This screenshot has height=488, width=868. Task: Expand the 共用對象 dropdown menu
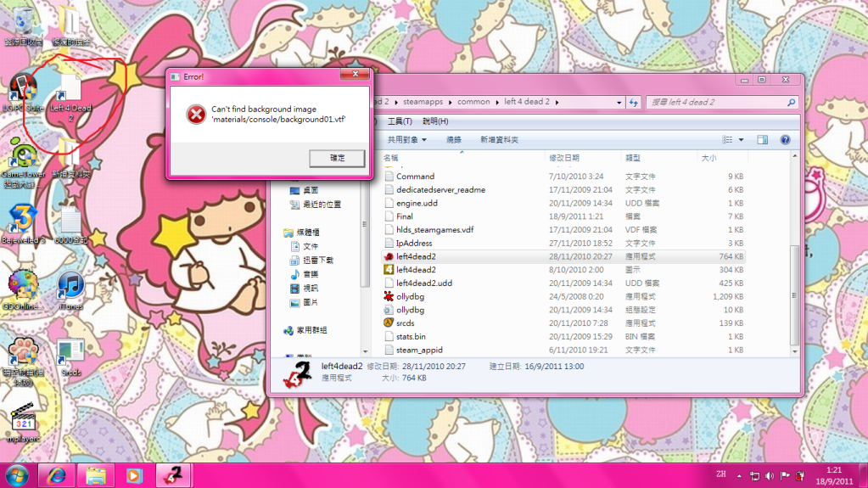[x=407, y=139]
